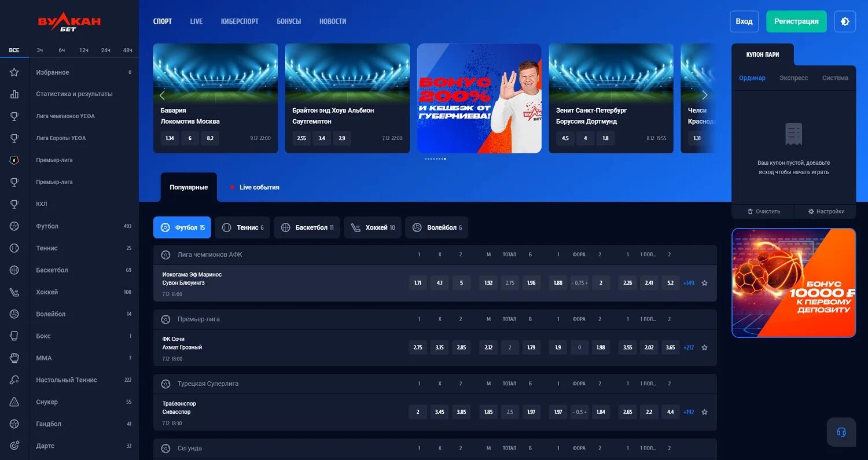The height and width of the screenshot is (460, 868).
Task: Filter events to next 6ч
Action: click(62, 50)
